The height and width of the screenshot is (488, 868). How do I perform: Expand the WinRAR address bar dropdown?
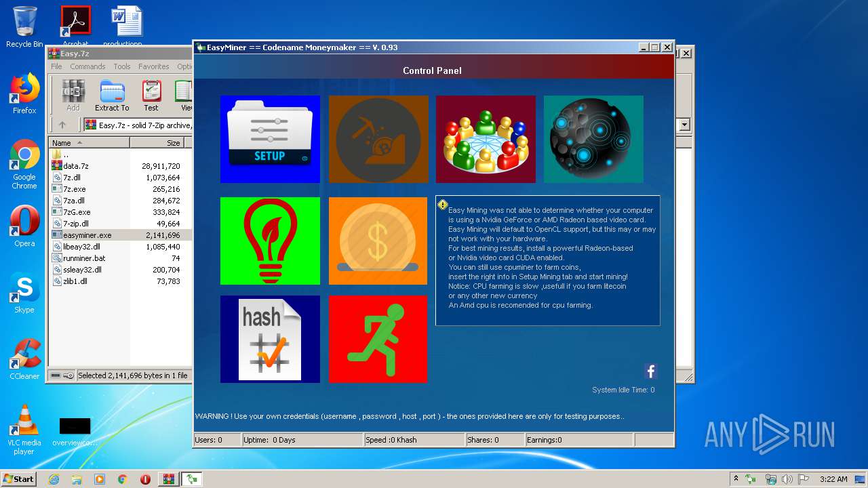tap(684, 125)
